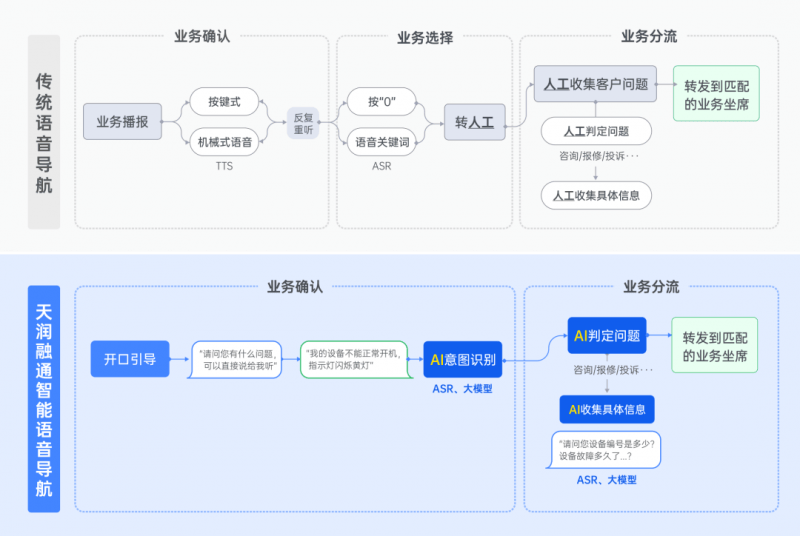Image resolution: width=800 pixels, height=536 pixels.
Task: Select the "请问您有什么问题" speech bubble
Action: coord(235,360)
